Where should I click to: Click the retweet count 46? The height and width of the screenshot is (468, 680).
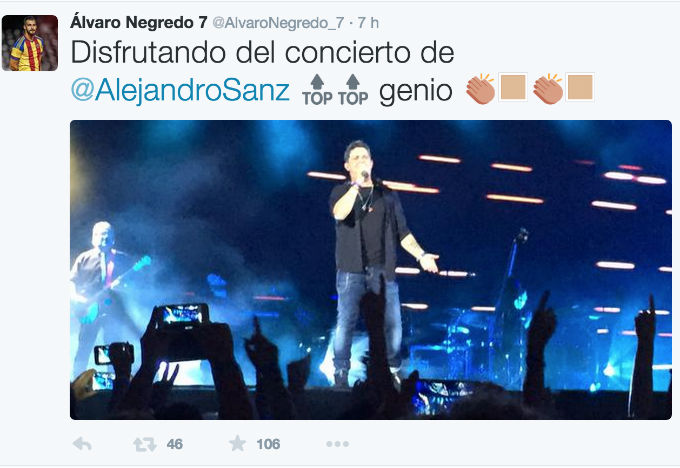[x=174, y=444]
